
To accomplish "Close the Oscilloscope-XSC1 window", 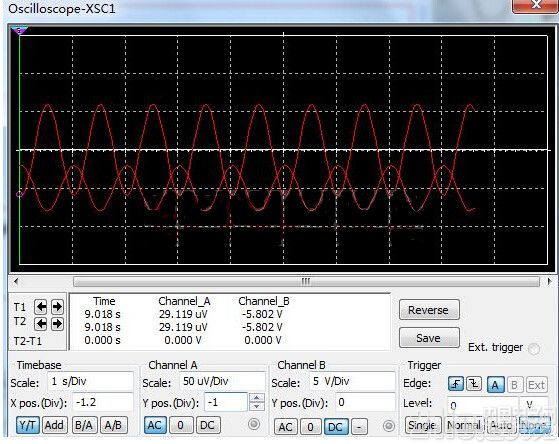I will coord(535,6).
